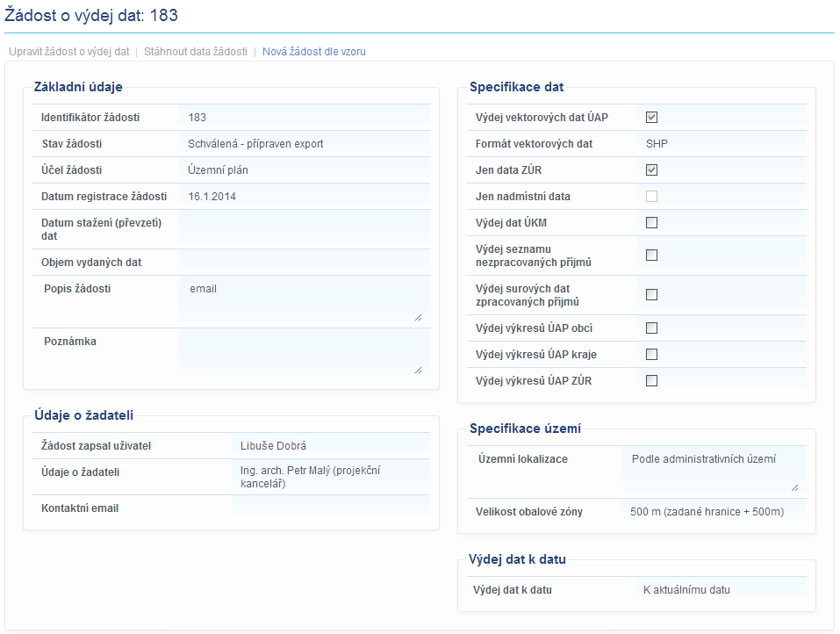Grab resize handle of 'Popis žádosti' field

pos(418,318)
